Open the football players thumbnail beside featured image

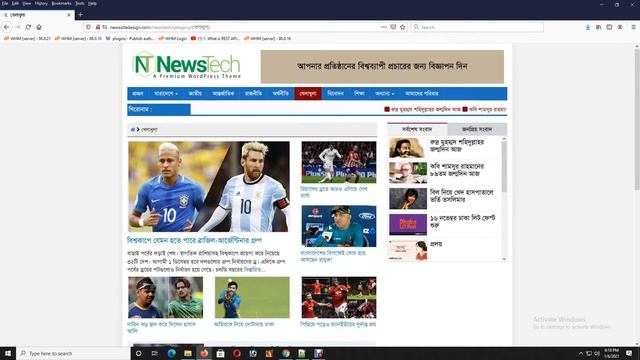[339, 162]
